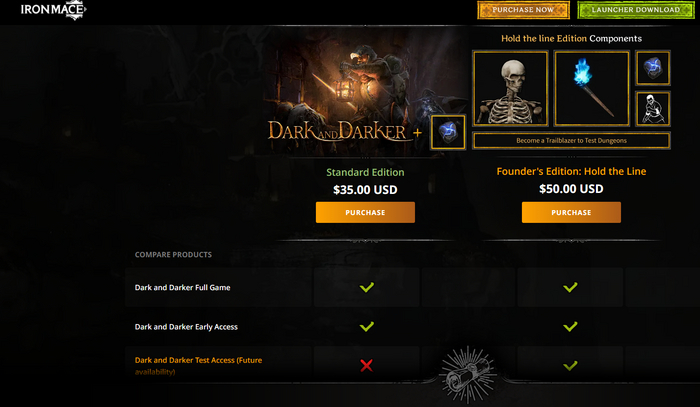
Task: Click the blue stone shard icon in Hold the Line components
Action: point(653,68)
